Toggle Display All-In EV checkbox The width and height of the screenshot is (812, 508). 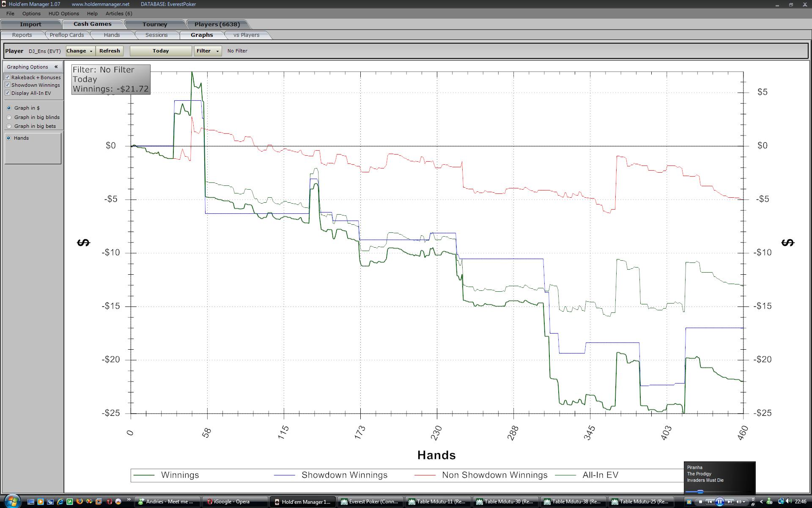[x=7, y=93]
